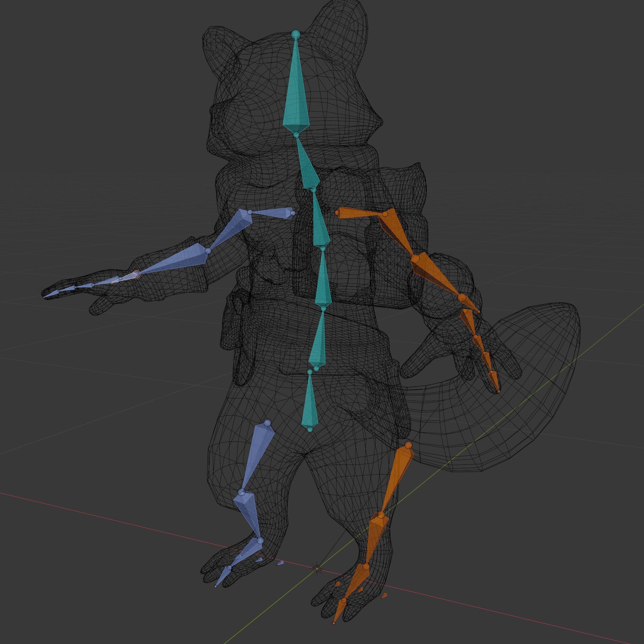Click the blue hip joint sphere
Screen dimensions: 644x644
267,423
